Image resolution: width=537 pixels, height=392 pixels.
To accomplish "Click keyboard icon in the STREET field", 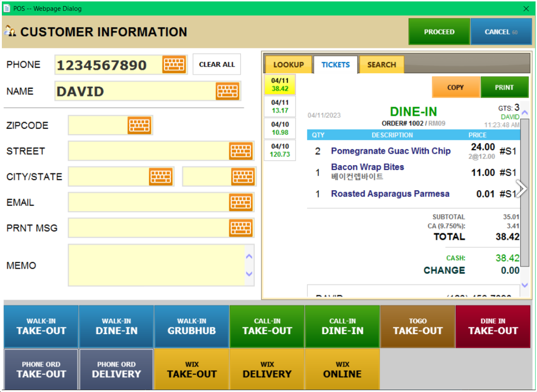I will point(241,151).
